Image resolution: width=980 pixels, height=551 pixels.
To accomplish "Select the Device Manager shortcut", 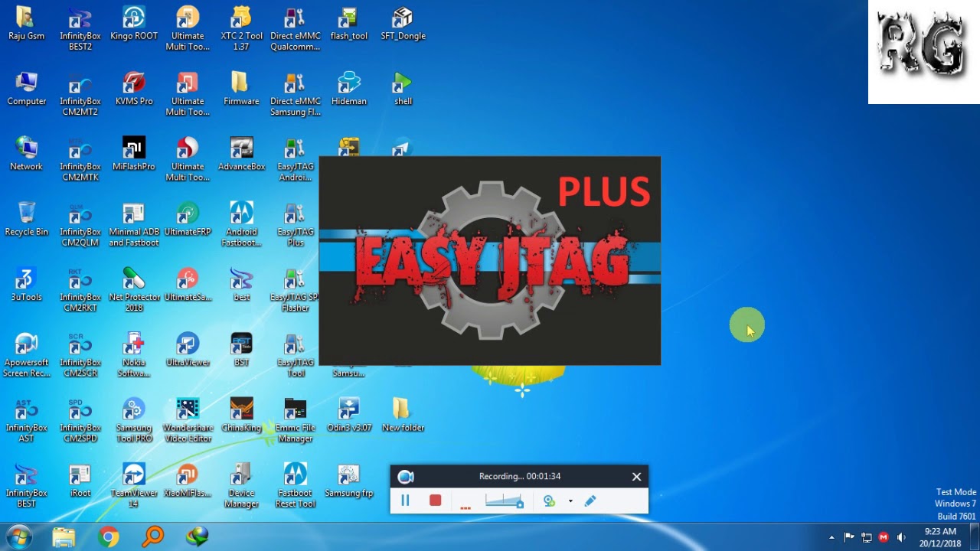I will pyautogui.click(x=241, y=485).
